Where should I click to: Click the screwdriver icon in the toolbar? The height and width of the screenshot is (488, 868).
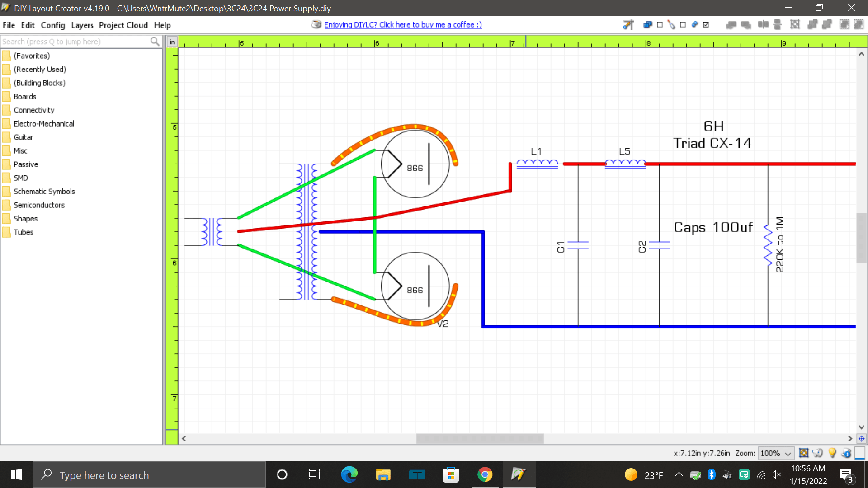tap(671, 25)
